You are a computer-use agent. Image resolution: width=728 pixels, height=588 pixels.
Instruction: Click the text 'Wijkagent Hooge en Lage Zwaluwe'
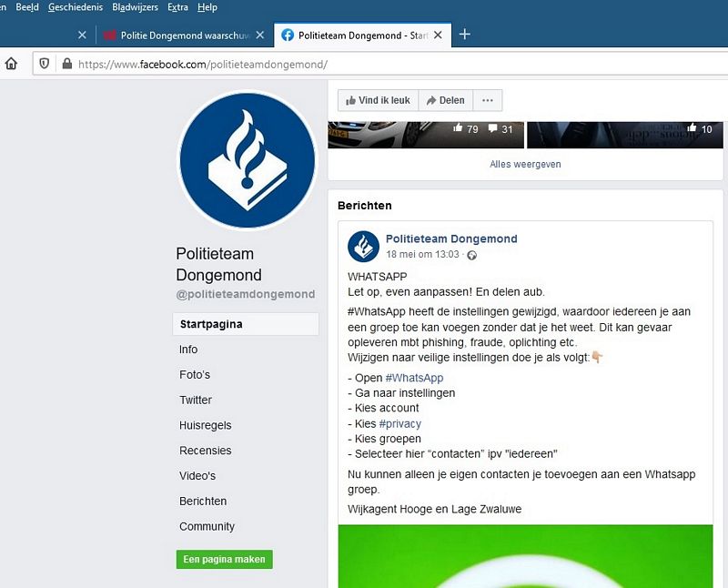(x=435, y=509)
